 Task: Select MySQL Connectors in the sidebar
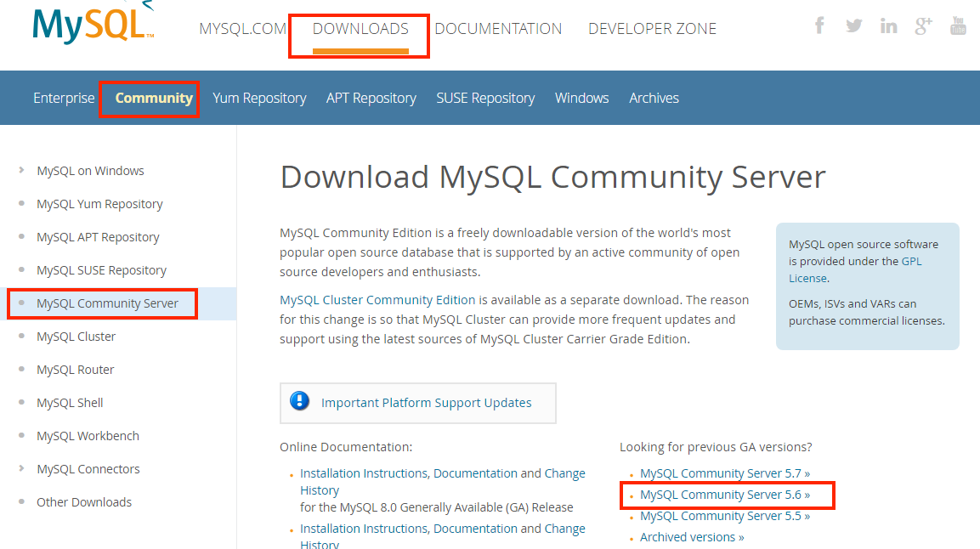pyautogui.click(x=88, y=468)
